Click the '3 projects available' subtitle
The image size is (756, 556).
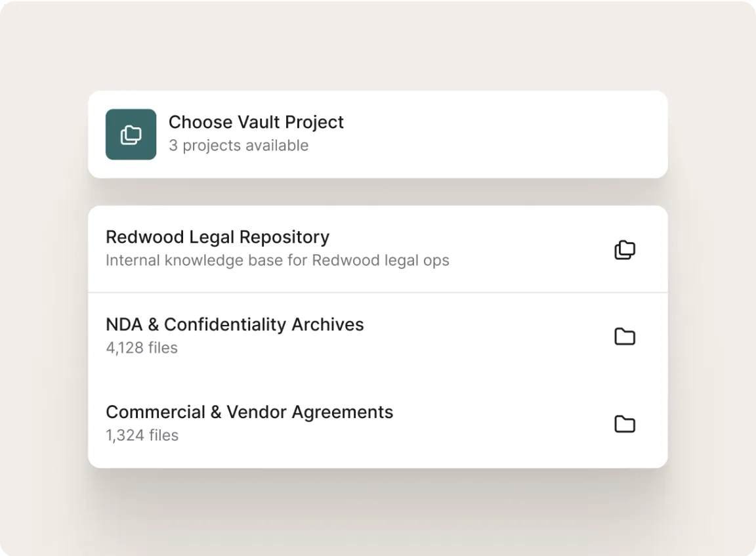point(238,146)
